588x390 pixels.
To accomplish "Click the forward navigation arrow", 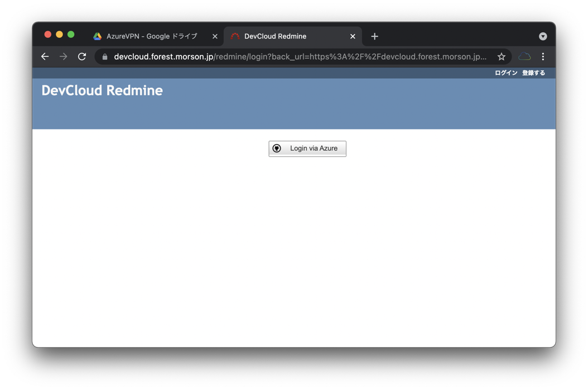I will (x=64, y=56).
